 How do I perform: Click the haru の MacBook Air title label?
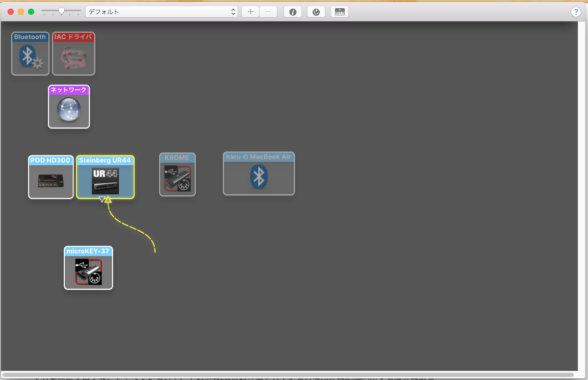[259, 157]
